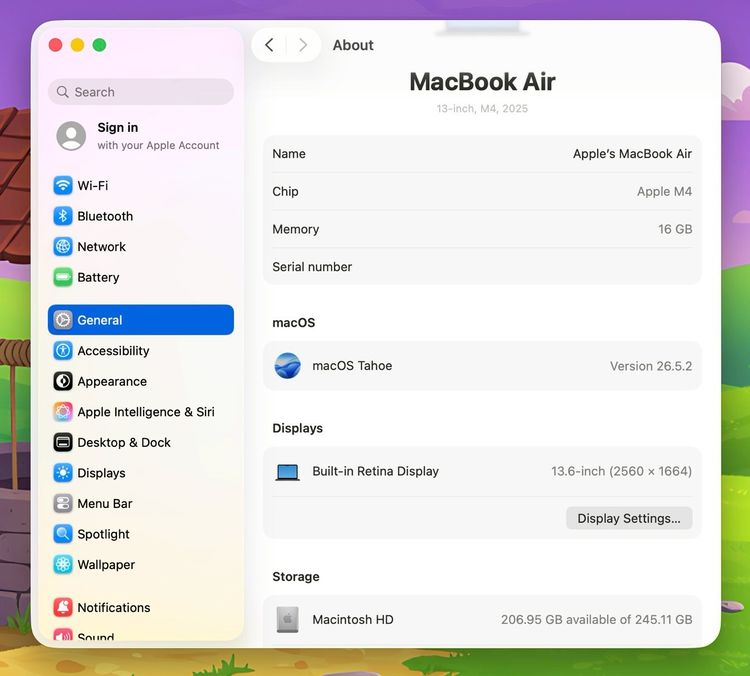The width and height of the screenshot is (750, 676).
Task: Click the '13-inch, M4, 2025' subtitle
Action: (x=482, y=109)
